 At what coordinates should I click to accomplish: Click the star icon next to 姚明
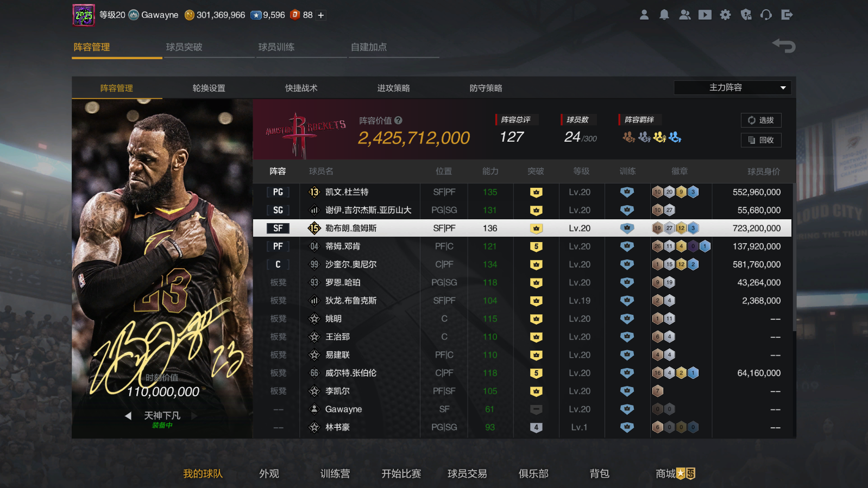click(314, 319)
